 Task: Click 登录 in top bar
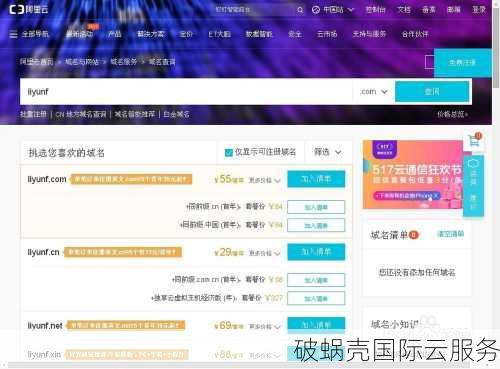[x=479, y=10]
